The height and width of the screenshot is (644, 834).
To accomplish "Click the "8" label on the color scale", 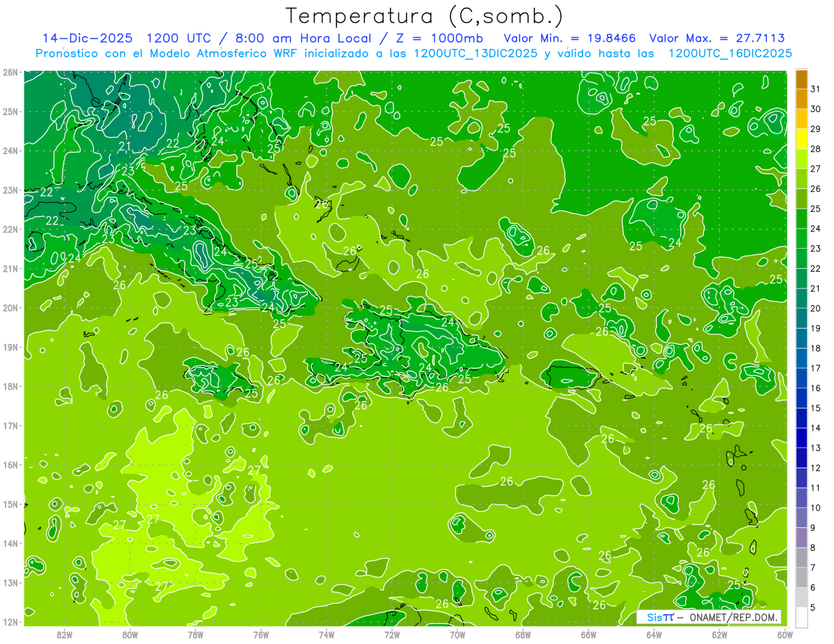I will [814, 547].
